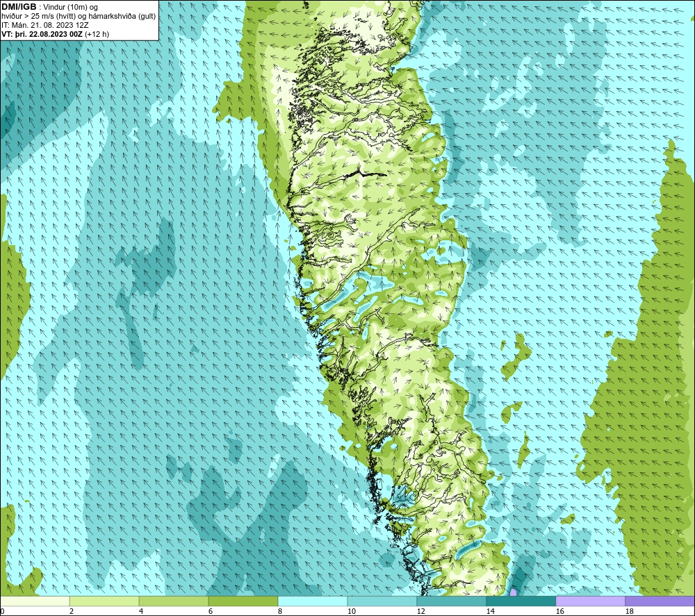The height and width of the screenshot is (616, 695).
Task: Click the legend value label "8"
Action: (280, 612)
